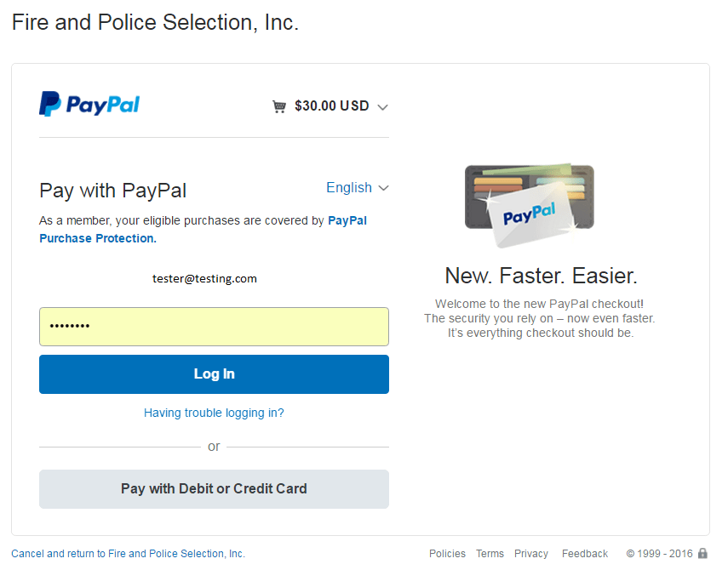Expand the $30.00 USD order summary
The height and width of the screenshot is (570, 728).
pyautogui.click(x=331, y=106)
